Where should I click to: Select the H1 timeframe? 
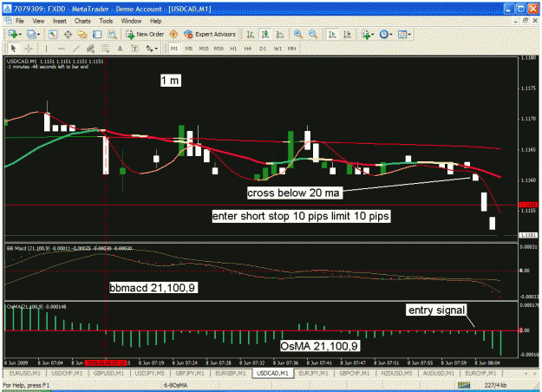coord(233,49)
